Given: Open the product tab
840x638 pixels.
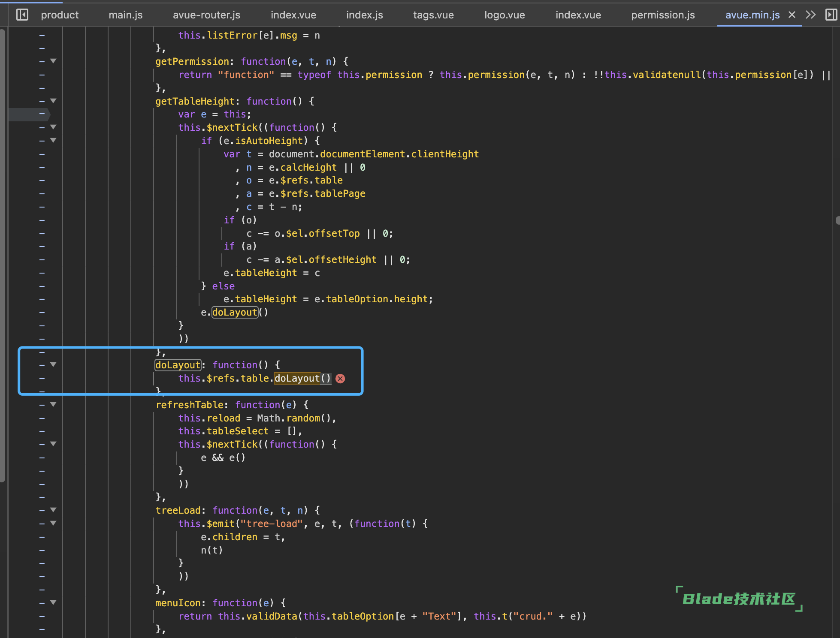Looking at the screenshot, I should [x=60, y=15].
